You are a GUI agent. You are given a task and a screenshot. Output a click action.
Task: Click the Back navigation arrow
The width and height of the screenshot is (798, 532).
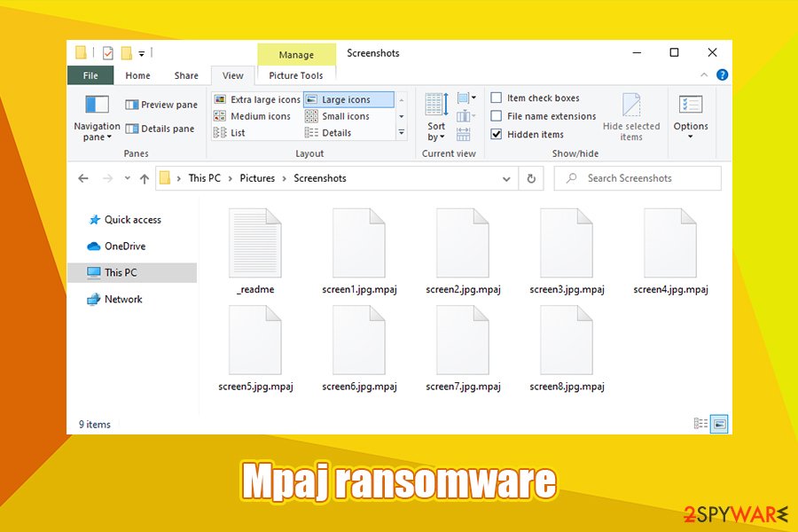83,178
